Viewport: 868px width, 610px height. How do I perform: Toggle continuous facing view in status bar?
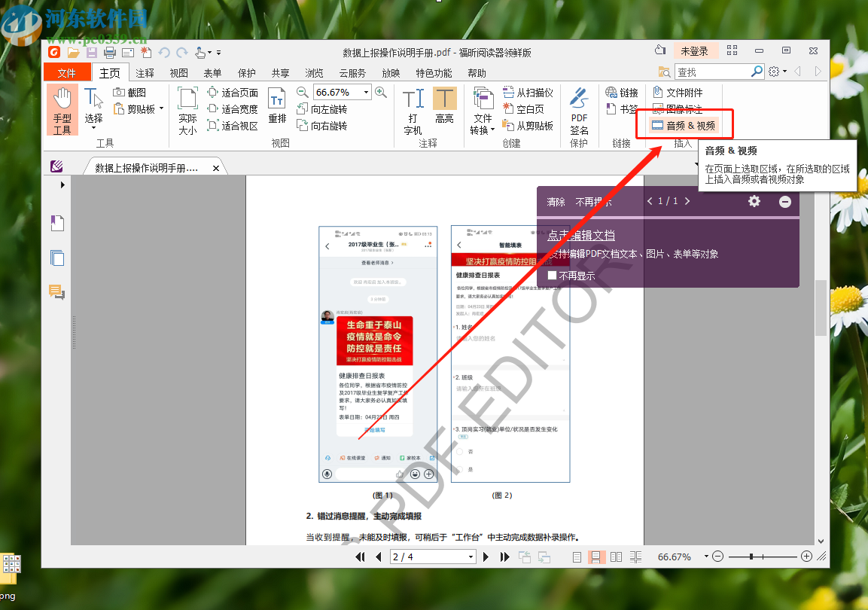click(x=635, y=557)
